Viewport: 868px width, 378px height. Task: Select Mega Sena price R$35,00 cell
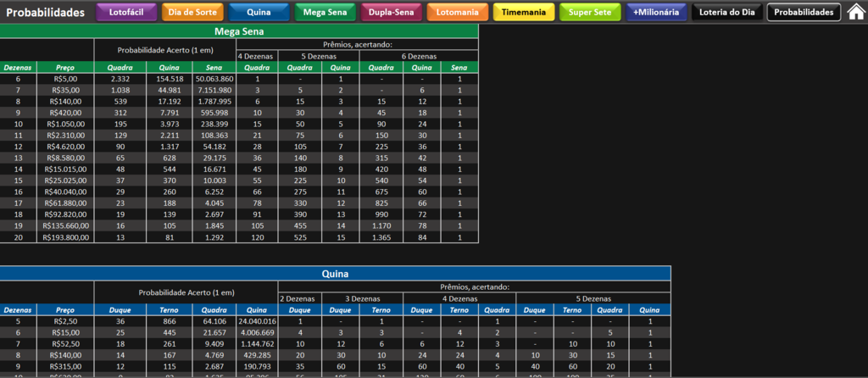point(66,90)
